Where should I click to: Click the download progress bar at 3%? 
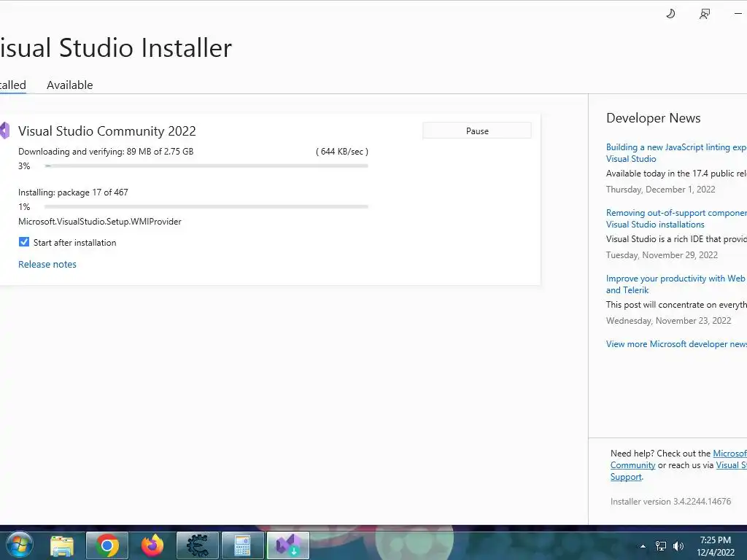pyautogui.click(x=206, y=166)
